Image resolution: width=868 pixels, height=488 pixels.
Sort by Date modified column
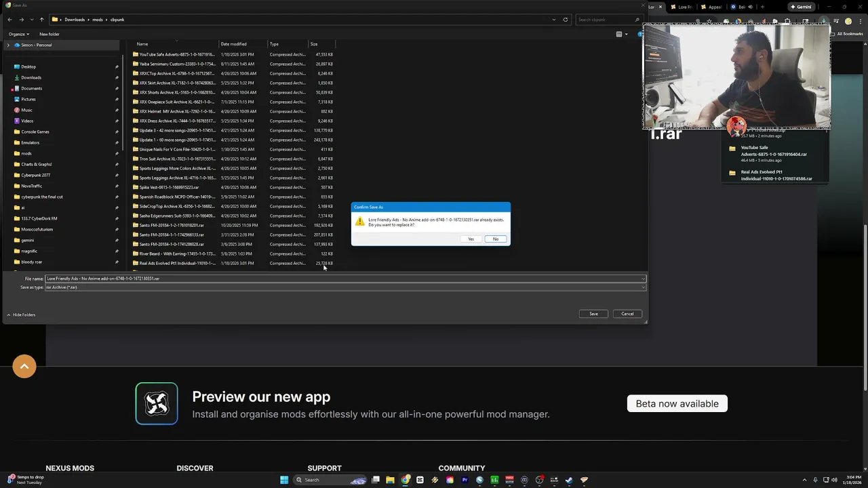pyautogui.click(x=233, y=44)
